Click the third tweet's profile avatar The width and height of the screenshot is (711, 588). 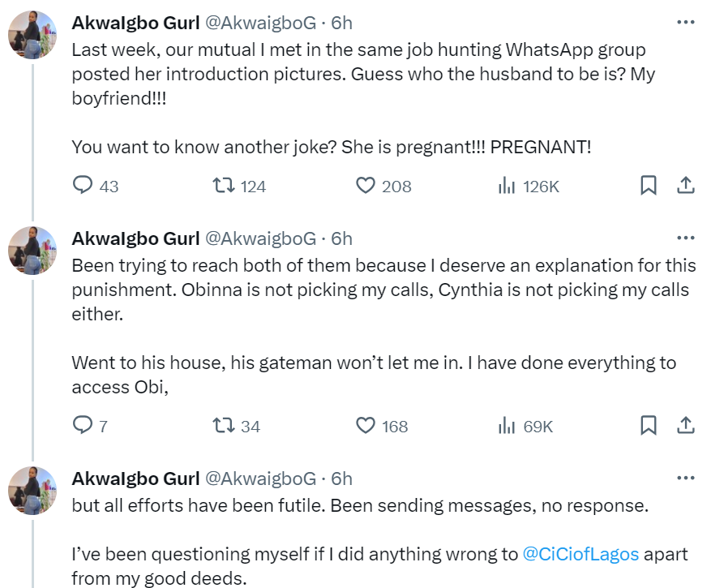pos(32,491)
